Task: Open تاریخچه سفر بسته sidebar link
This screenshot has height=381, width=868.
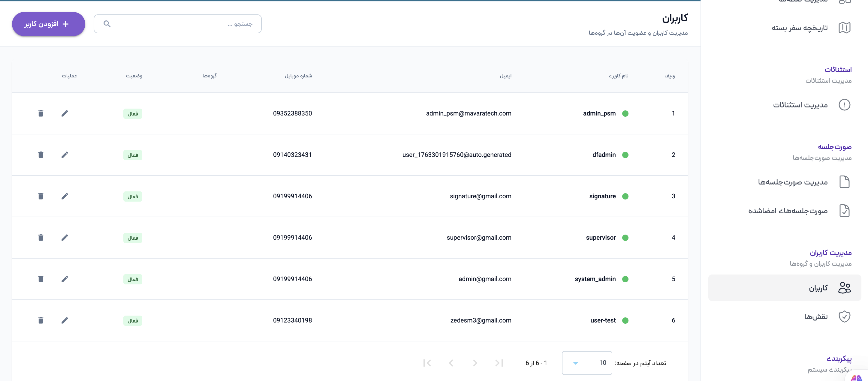Action: tap(800, 28)
